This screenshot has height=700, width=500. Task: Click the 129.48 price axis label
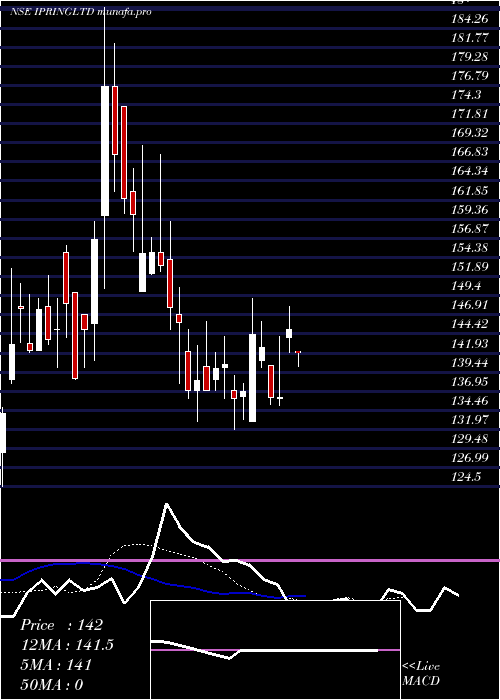470,438
